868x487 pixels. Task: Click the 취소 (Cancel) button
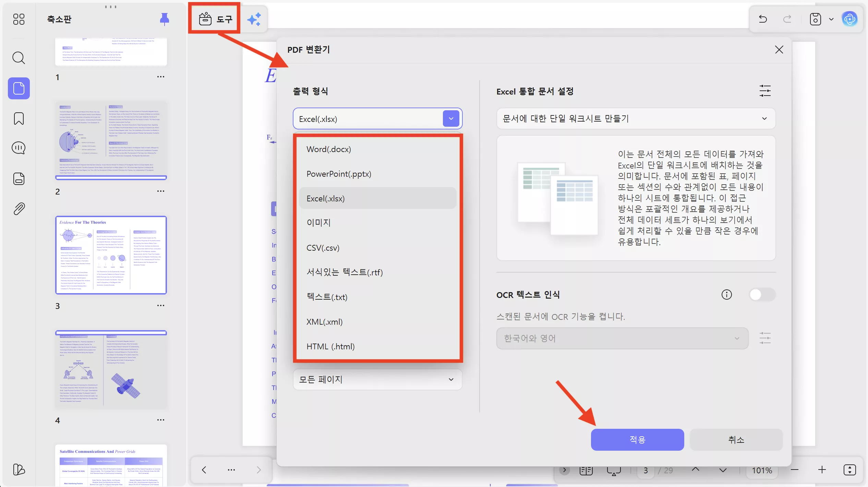(x=736, y=440)
